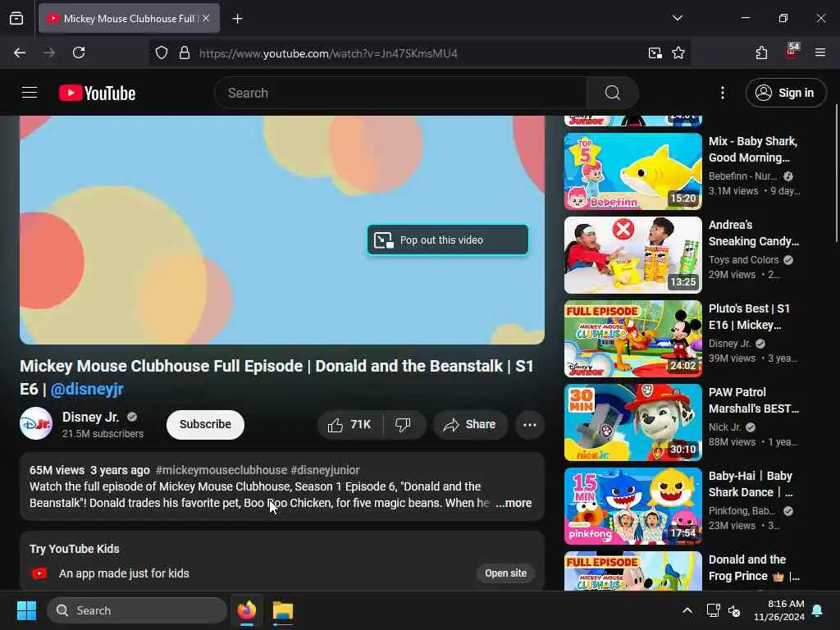Screen dimensions: 840x630
Task: Click the magnifier search button
Action: pos(612,93)
